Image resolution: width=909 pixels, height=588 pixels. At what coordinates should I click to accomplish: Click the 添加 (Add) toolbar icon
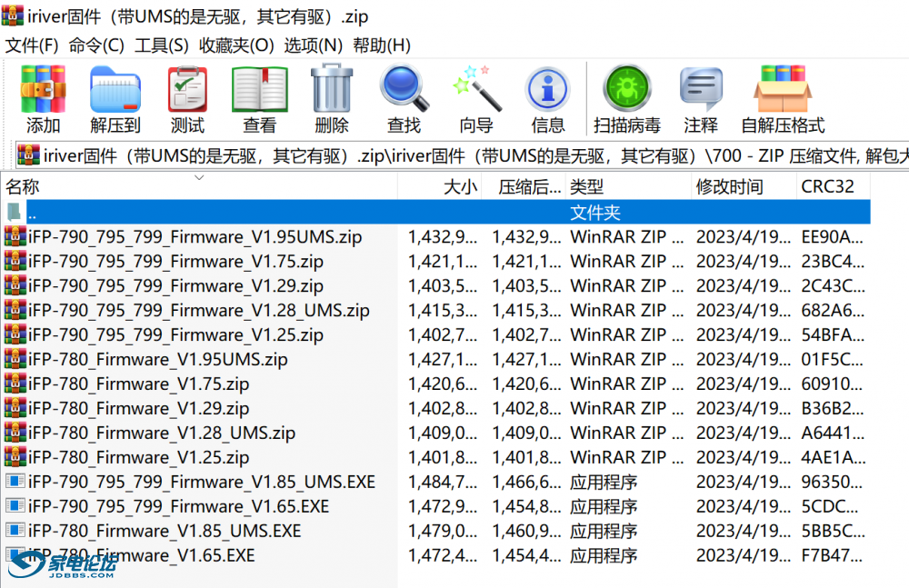[x=43, y=89]
